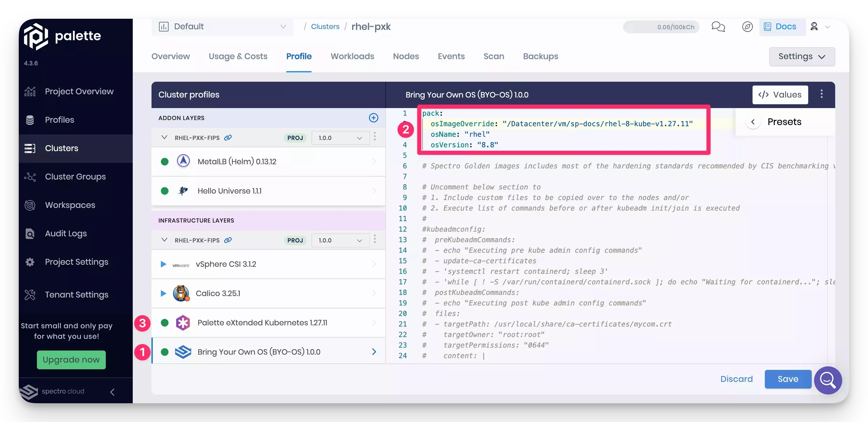Open Clusters in the sidebar
Image resolution: width=868 pixels, height=422 pixels.
[x=76, y=148]
